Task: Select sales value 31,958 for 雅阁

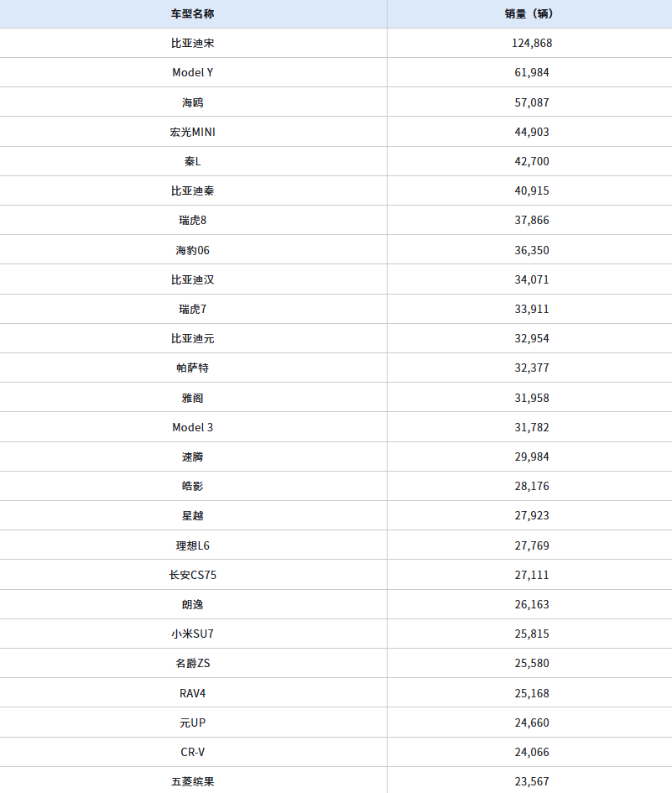Action: (532, 398)
